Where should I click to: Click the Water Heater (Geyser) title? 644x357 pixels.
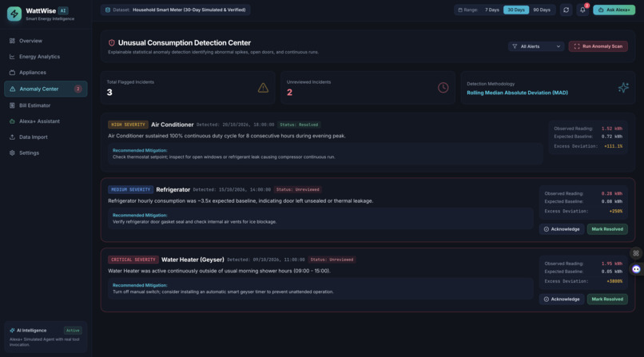point(193,260)
